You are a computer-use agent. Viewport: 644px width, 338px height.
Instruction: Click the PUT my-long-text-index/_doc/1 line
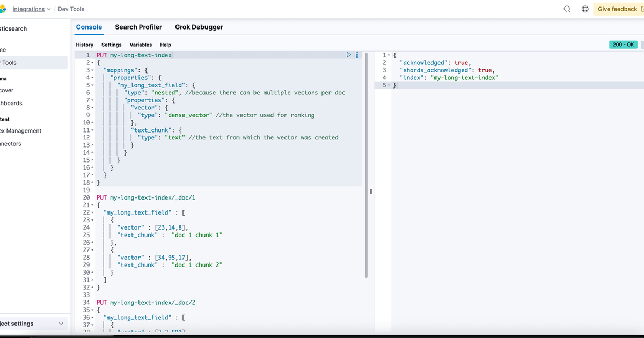(145, 197)
